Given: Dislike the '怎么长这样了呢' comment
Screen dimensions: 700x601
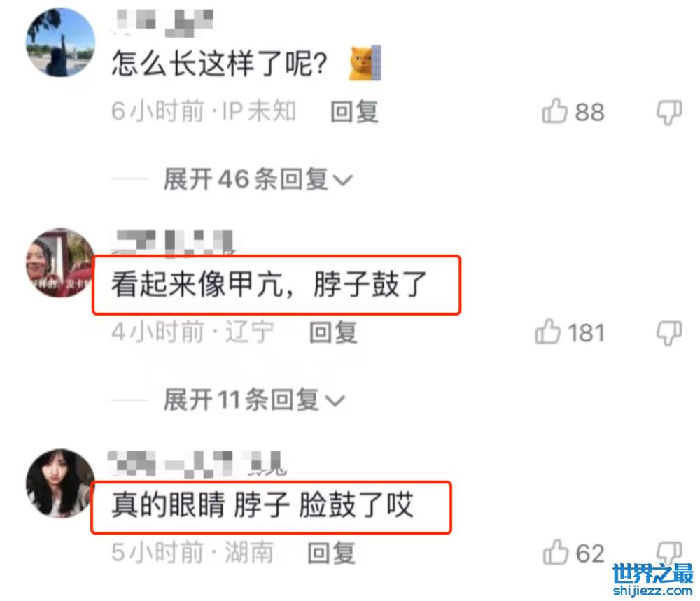Looking at the screenshot, I should click(668, 112).
